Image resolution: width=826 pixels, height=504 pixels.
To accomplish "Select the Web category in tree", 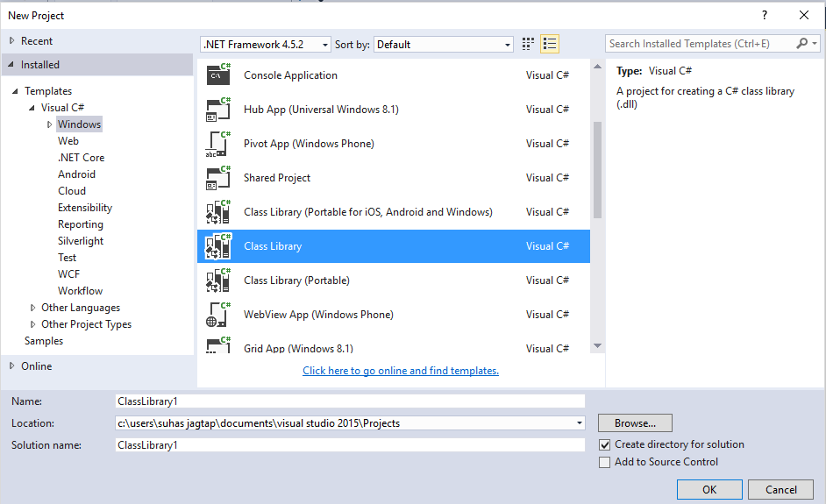I will click(68, 141).
